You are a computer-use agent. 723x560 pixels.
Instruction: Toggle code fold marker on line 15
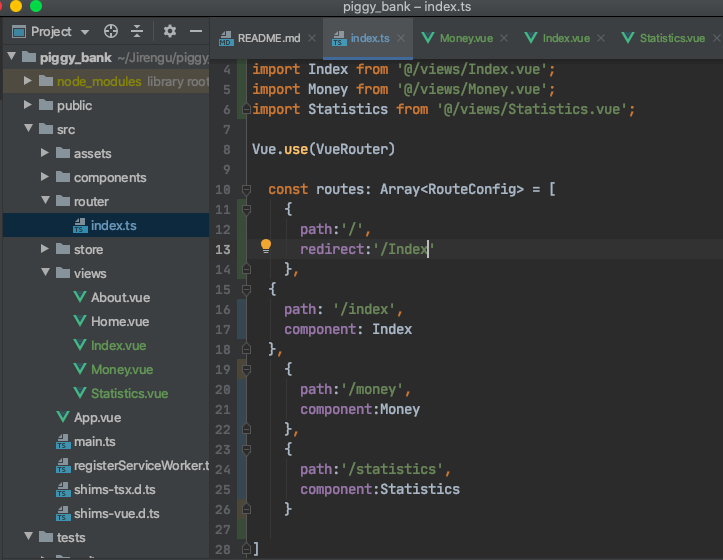coord(247,289)
